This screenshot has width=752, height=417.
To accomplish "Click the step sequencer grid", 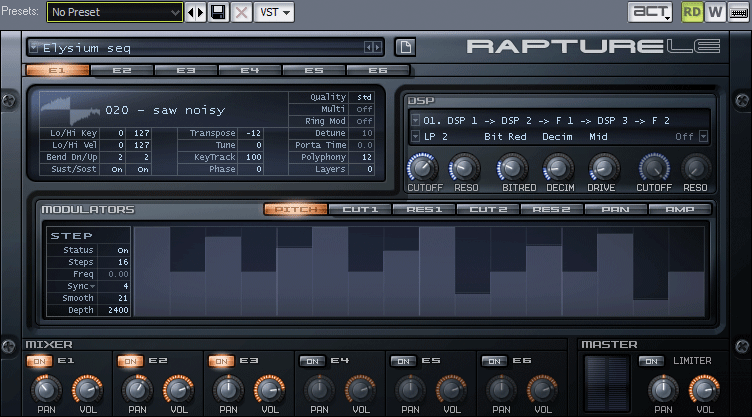I will point(419,271).
